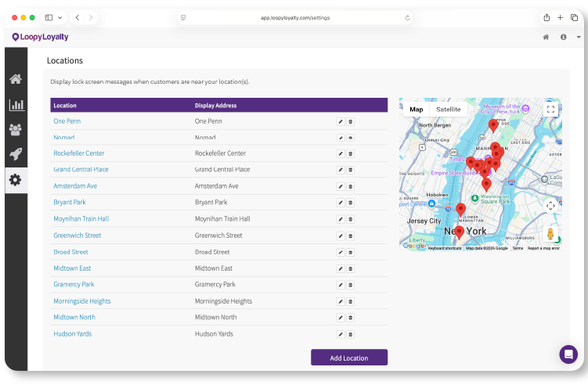
Task: Switch map to Map view
Action: (417, 110)
